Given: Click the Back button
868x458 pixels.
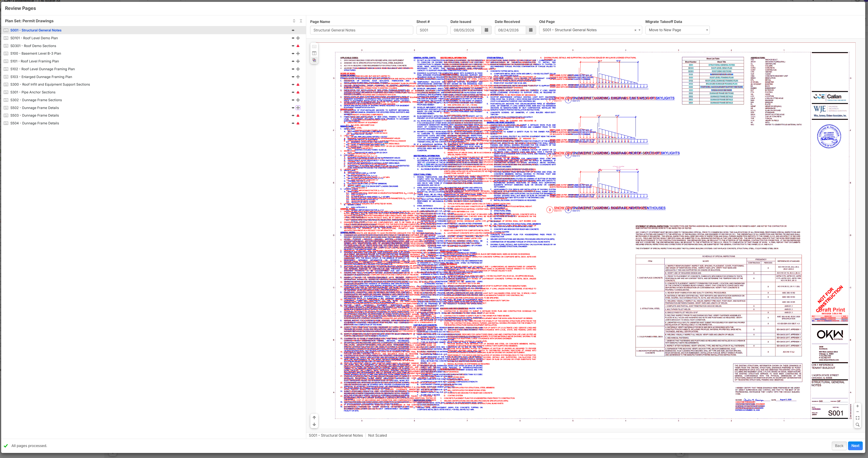Looking at the screenshot, I should [839, 446].
